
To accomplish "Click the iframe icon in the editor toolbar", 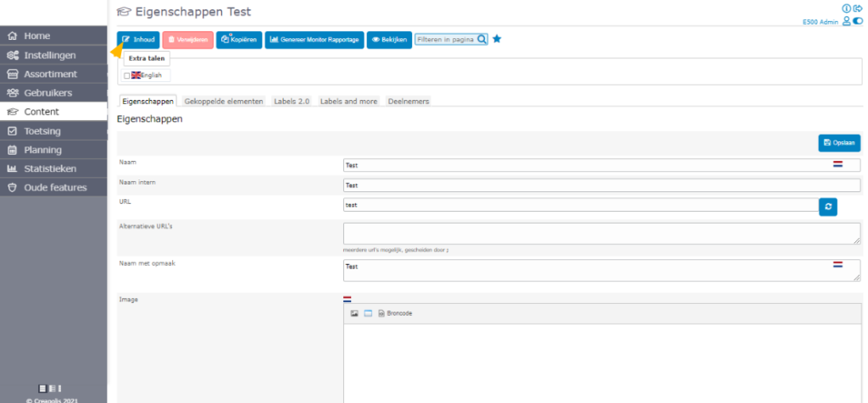I will (368, 314).
